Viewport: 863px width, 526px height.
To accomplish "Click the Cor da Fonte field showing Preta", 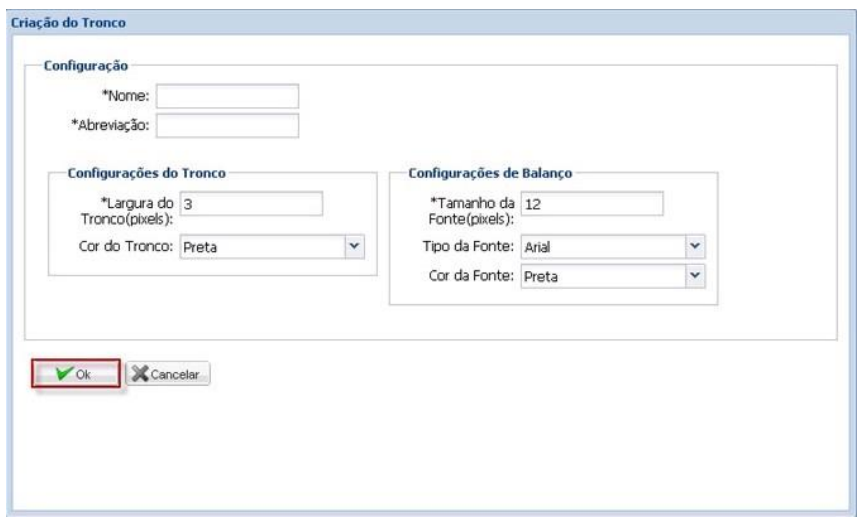I will point(602,274).
